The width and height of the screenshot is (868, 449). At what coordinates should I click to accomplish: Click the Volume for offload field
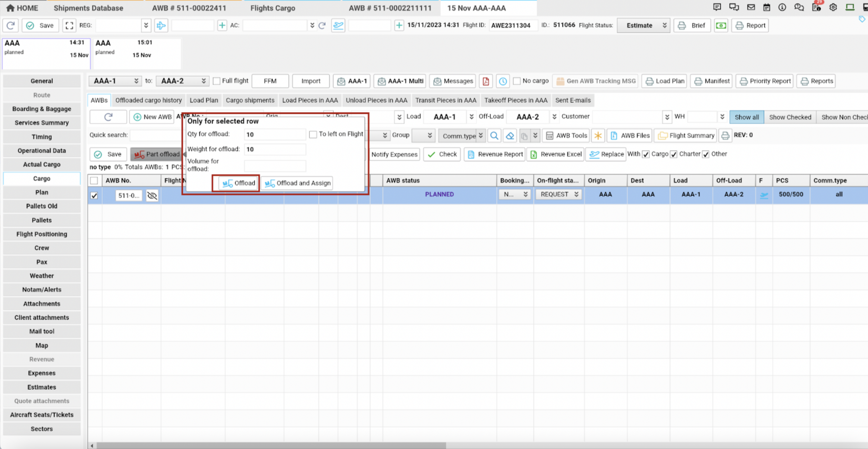pyautogui.click(x=275, y=166)
